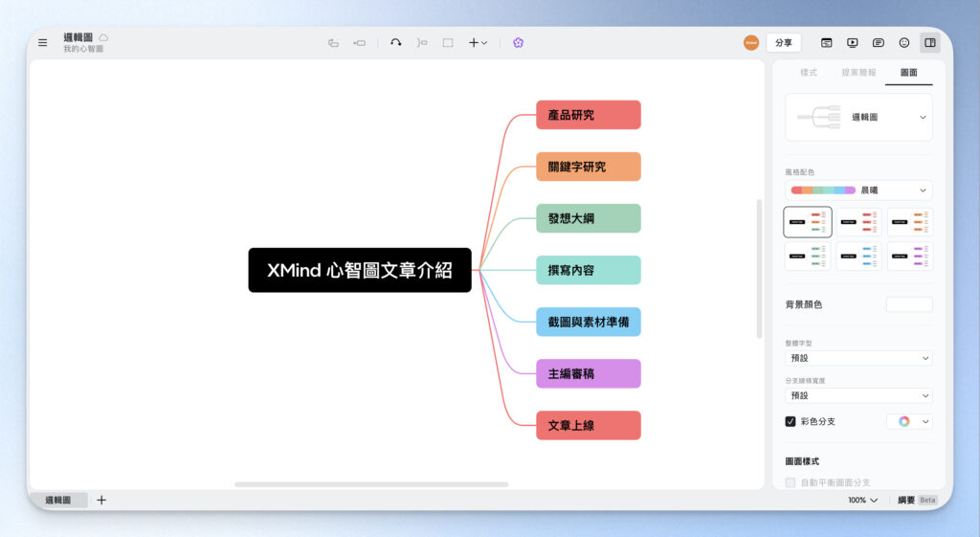Select the 主編審稿 topic
The height and width of the screenshot is (537, 980).
point(589,374)
